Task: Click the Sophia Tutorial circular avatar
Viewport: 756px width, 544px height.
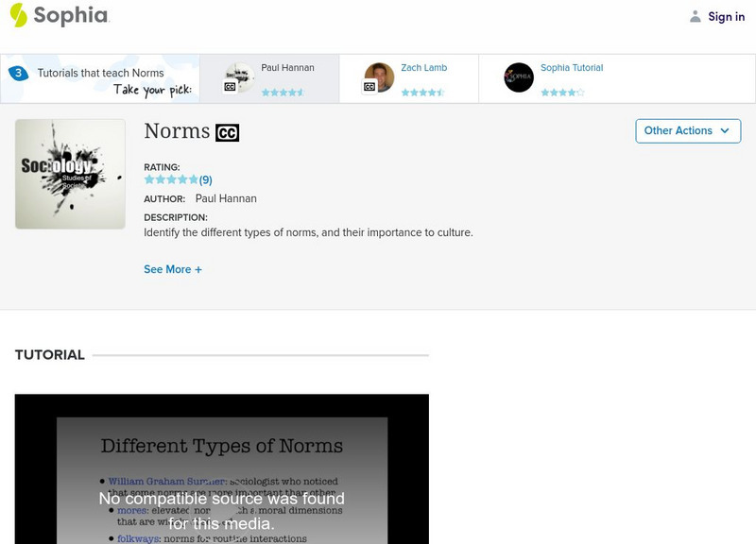Action: pos(519,77)
